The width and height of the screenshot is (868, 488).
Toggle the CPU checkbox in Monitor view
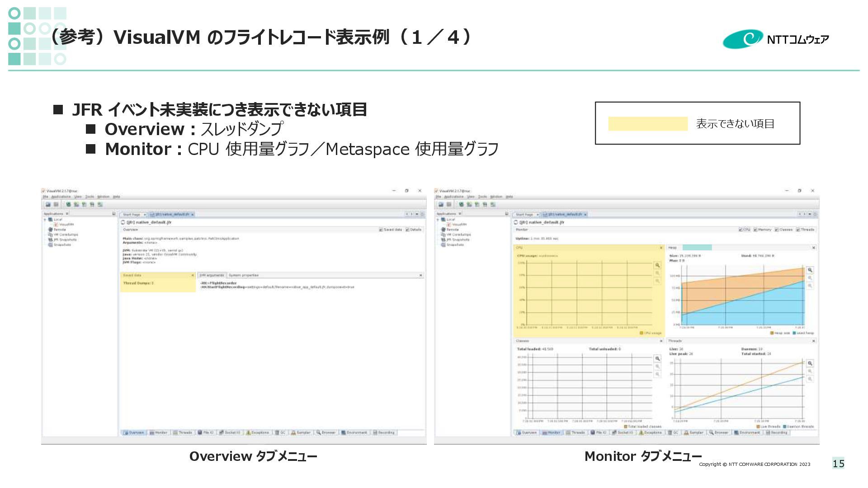(741, 230)
